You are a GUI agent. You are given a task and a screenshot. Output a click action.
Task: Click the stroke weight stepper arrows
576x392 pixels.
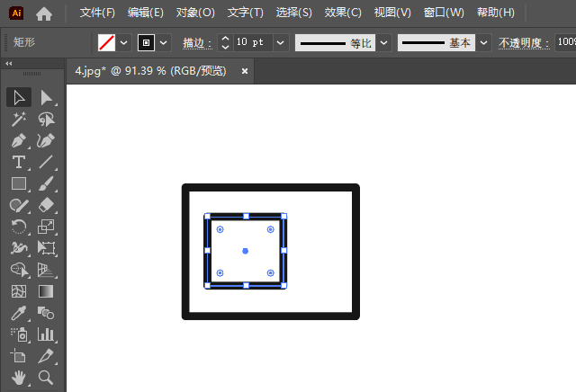(225, 42)
